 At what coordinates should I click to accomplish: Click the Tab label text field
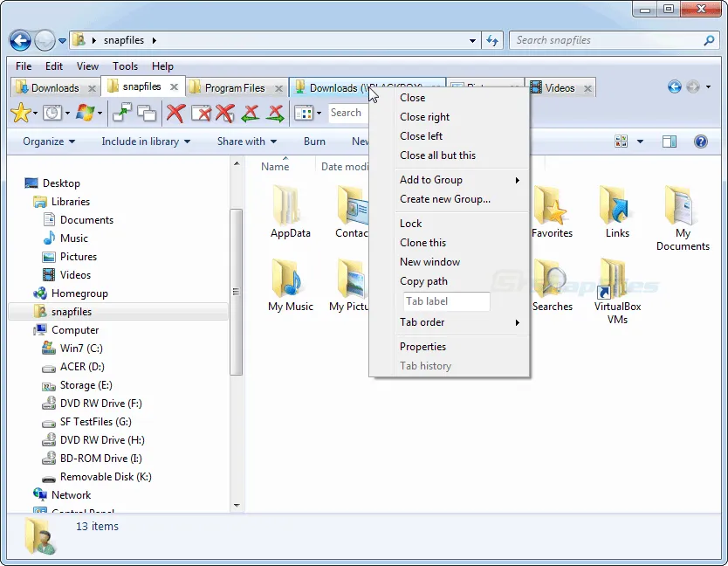(x=447, y=301)
